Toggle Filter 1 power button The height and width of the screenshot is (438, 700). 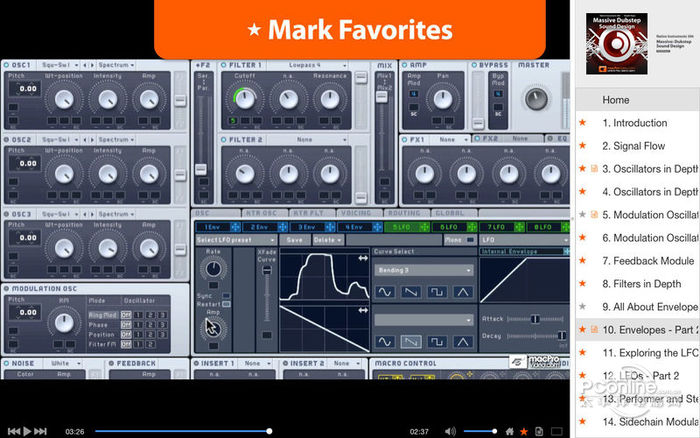click(223, 65)
